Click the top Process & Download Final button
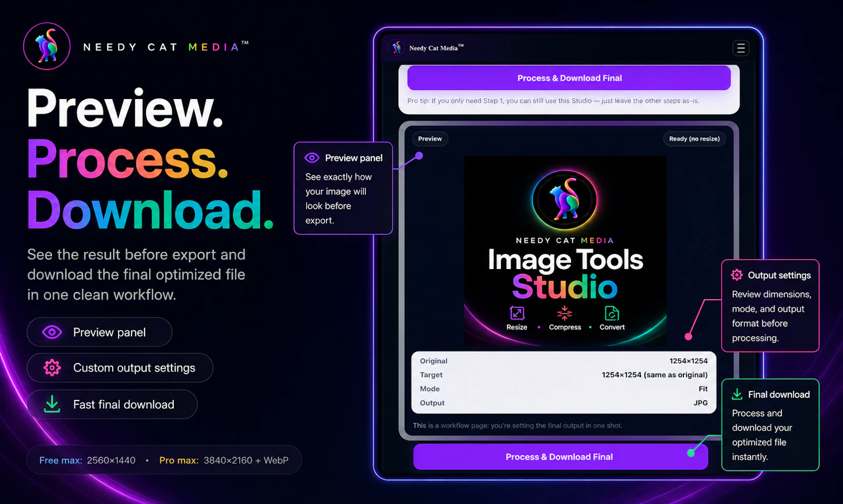Viewport: 843px width, 504px height. pos(569,78)
